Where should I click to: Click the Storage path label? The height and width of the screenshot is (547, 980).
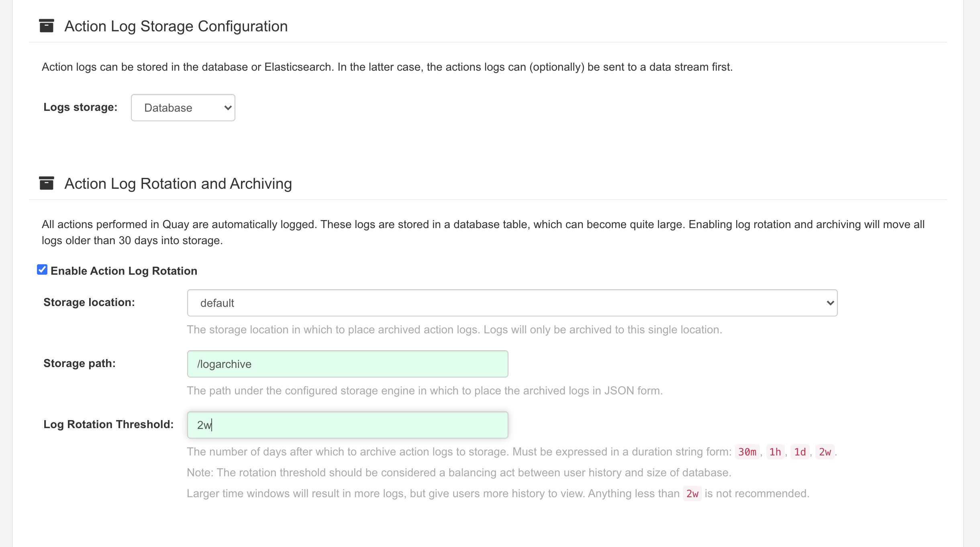point(80,363)
